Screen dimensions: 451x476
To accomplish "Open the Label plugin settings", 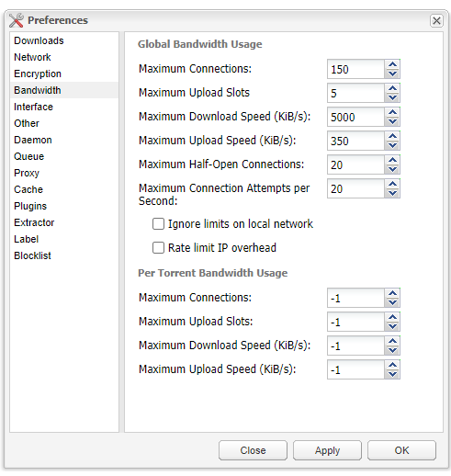I will point(64,239).
